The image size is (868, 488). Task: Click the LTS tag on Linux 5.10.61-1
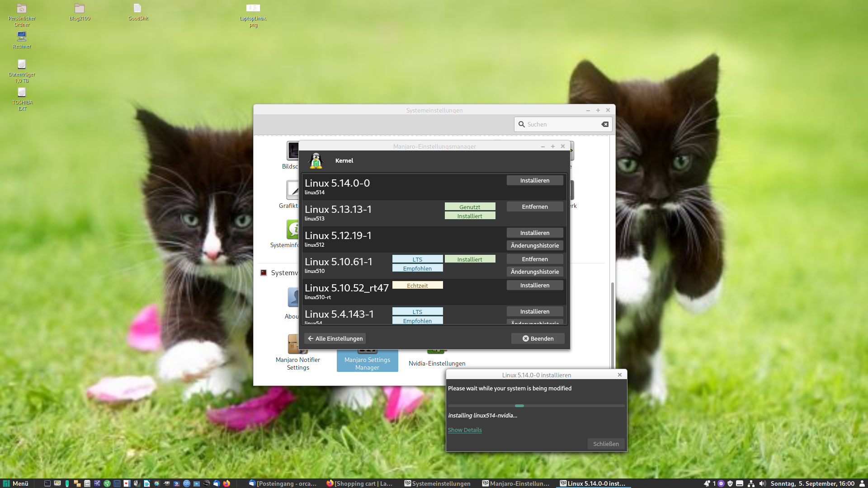417,259
